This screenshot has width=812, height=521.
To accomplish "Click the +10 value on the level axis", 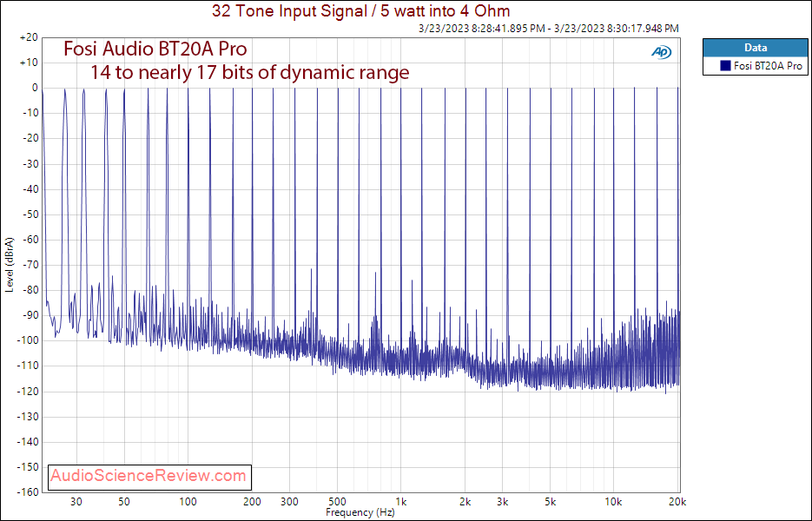I will coord(29,63).
